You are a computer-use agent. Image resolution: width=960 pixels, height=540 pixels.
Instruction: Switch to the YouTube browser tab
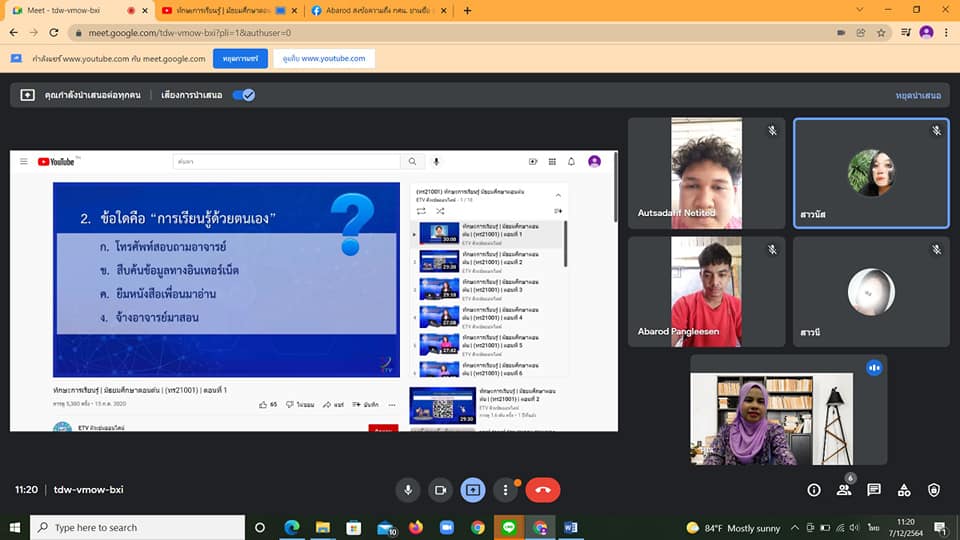coord(225,10)
